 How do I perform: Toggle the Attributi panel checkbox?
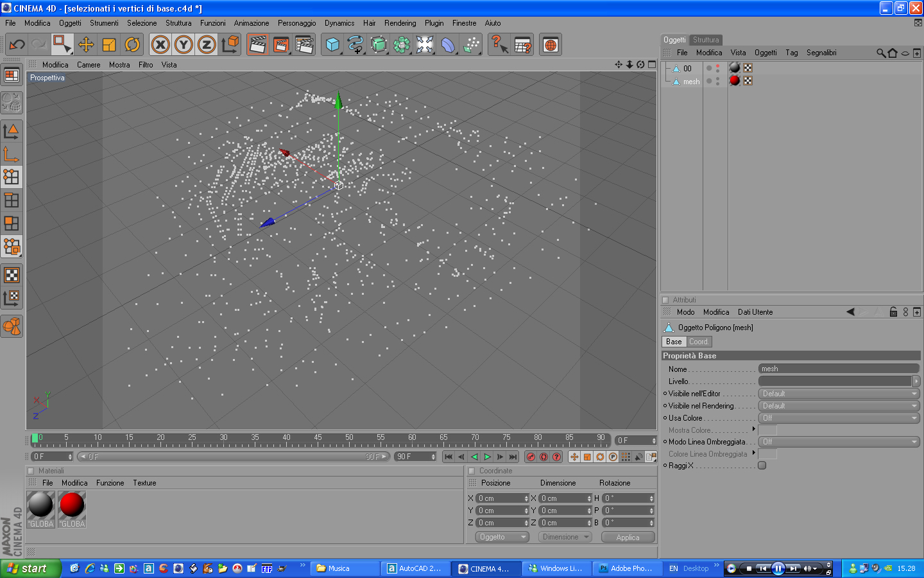tap(665, 300)
